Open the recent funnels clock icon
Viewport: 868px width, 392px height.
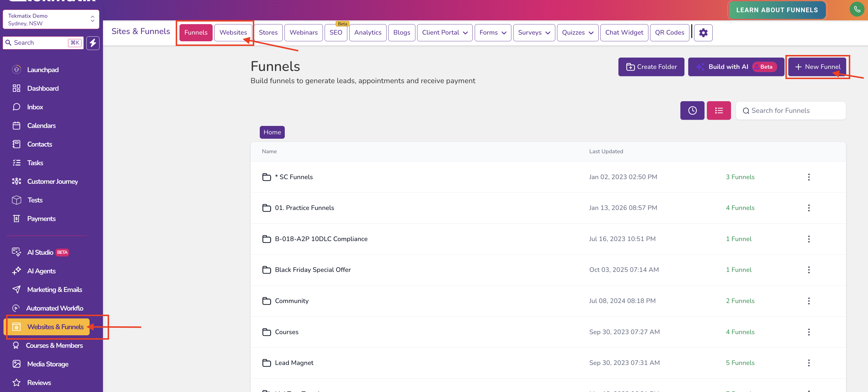click(692, 110)
